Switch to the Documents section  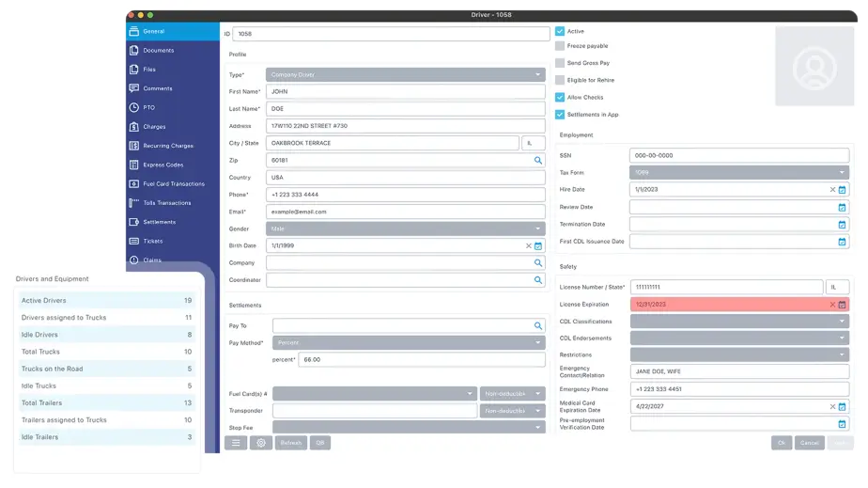[158, 50]
